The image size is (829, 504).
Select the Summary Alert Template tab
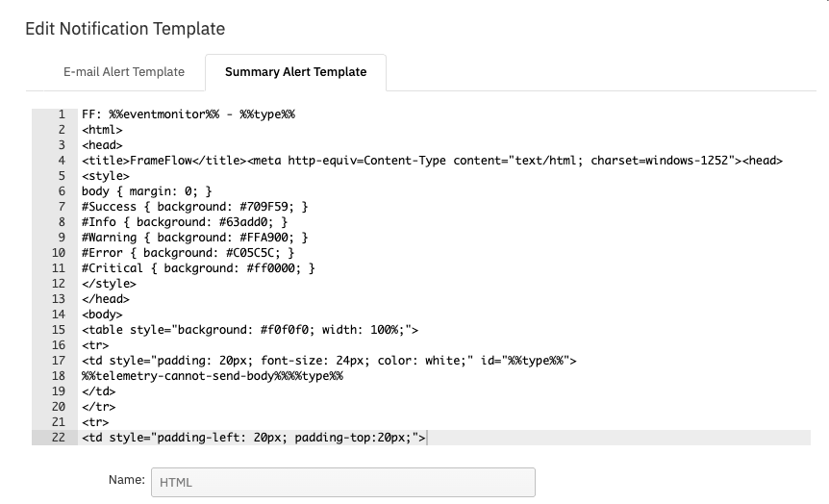click(x=295, y=72)
